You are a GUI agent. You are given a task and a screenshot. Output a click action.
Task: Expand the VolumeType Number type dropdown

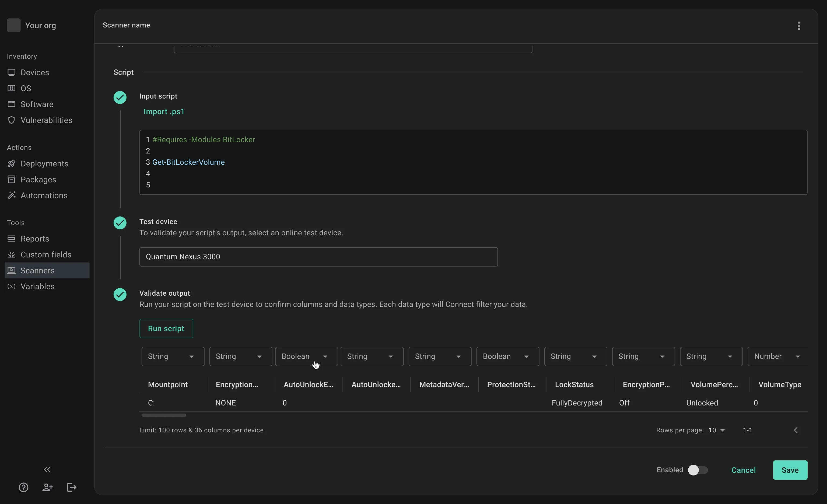[777, 356]
